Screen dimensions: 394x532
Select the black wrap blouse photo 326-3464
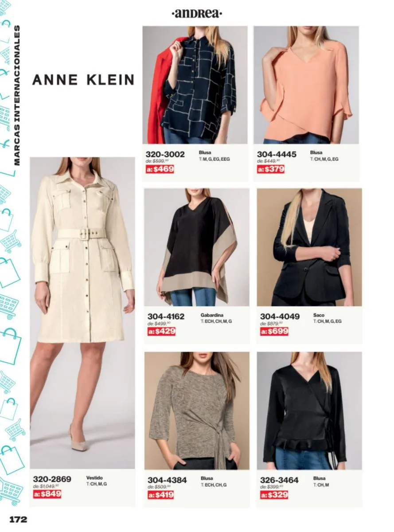pyautogui.click(x=309, y=411)
